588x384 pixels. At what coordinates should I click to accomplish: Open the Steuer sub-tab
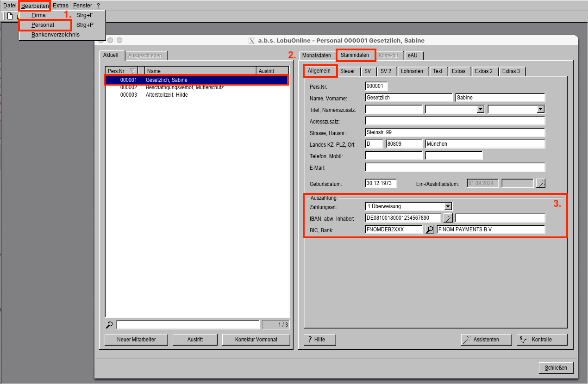click(347, 71)
